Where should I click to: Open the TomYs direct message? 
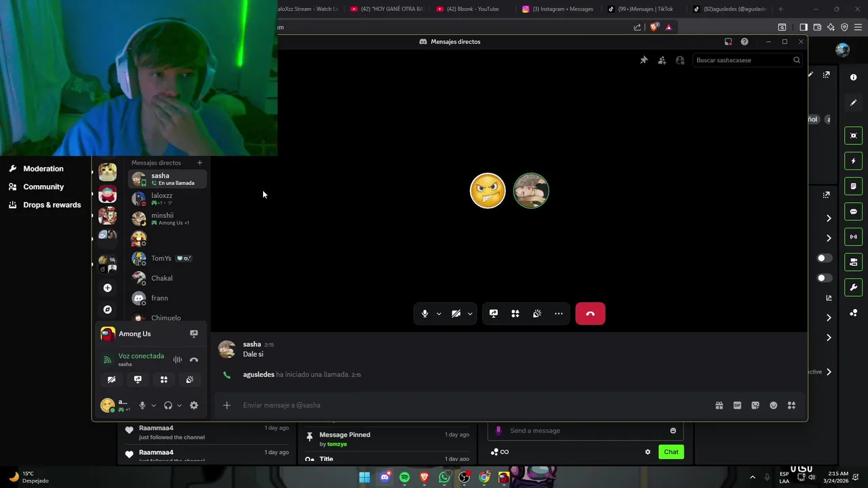pyautogui.click(x=167, y=258)
